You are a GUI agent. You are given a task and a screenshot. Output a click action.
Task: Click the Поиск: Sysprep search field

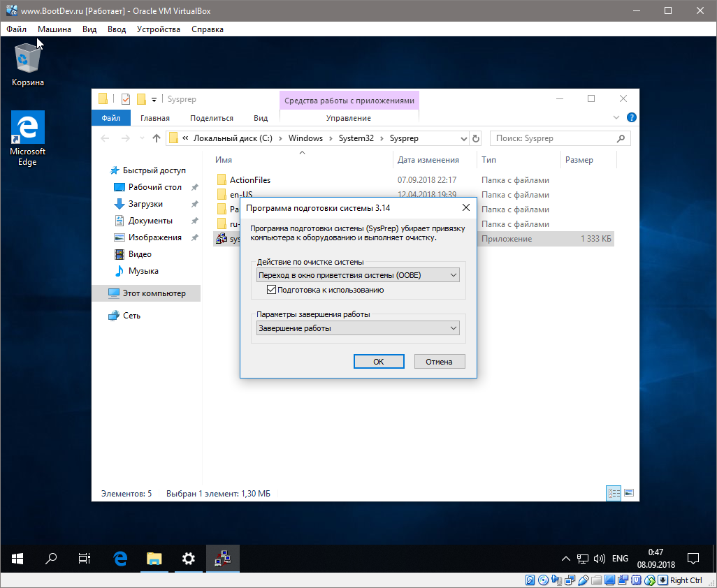[560, 138]
